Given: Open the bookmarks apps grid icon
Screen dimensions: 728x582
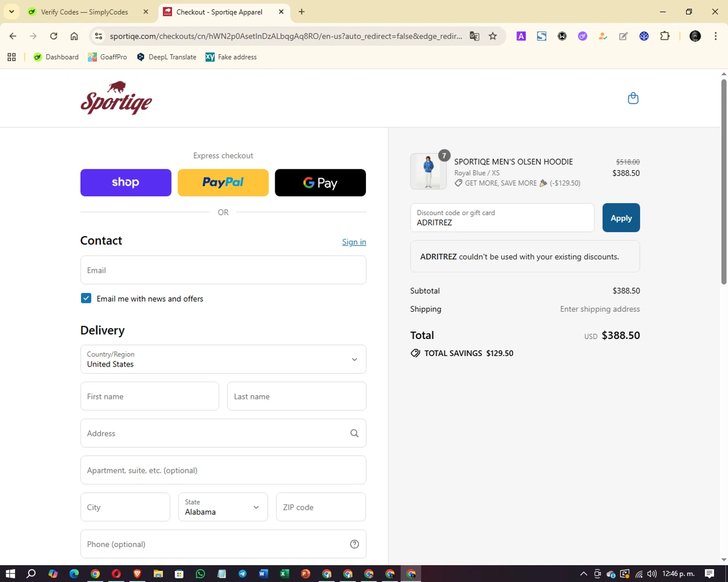Looking at the screenshot, I should tap(12, 57).
